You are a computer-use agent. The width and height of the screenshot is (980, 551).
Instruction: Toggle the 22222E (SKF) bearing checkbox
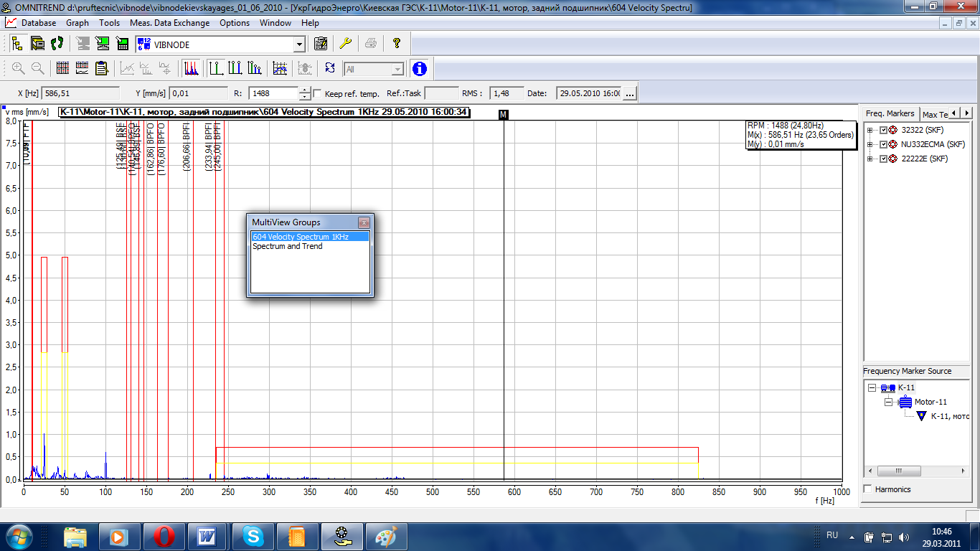click(x=883, y=159)
